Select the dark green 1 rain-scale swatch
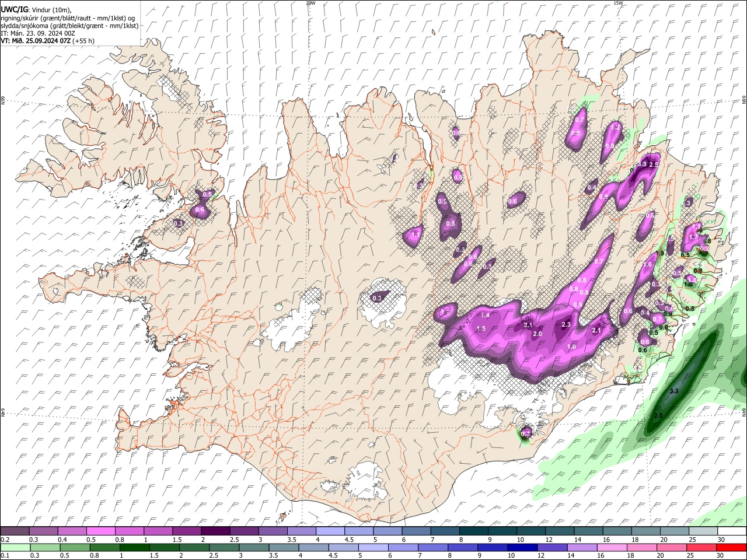The height and width of the screenshot is (560, 747). coord(134,548)
